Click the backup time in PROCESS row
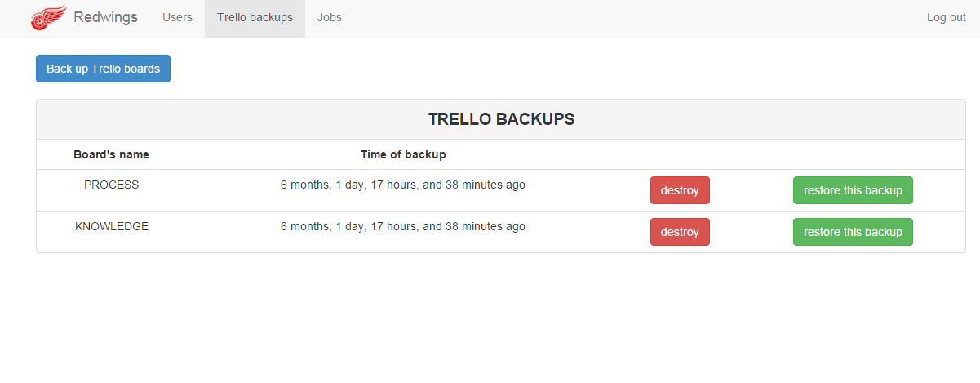 click(x=403, y=185)
